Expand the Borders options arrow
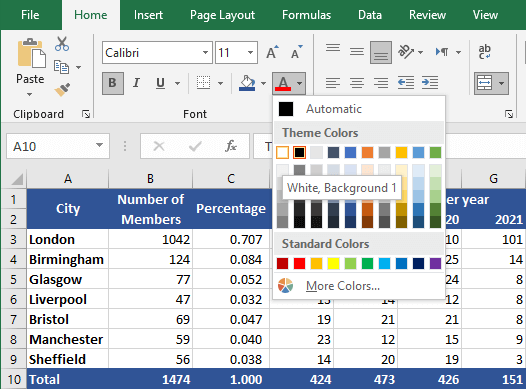526x389 pixels. pos(220,83)
